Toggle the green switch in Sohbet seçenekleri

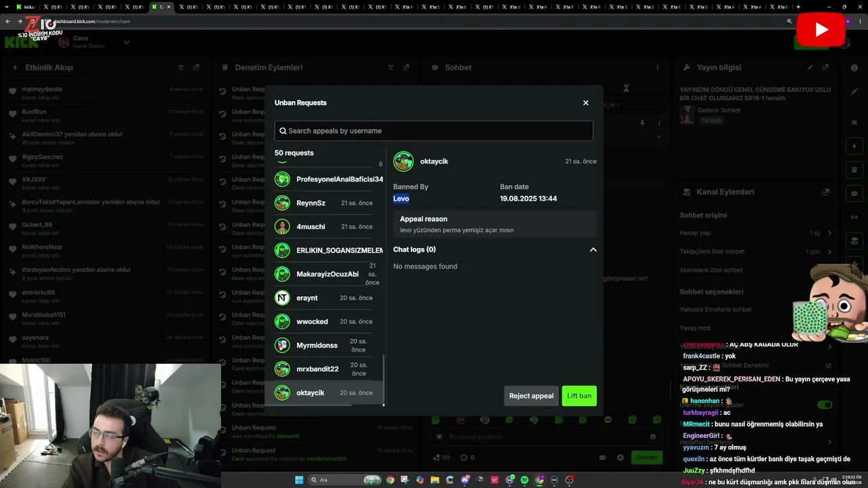[825, 405]
